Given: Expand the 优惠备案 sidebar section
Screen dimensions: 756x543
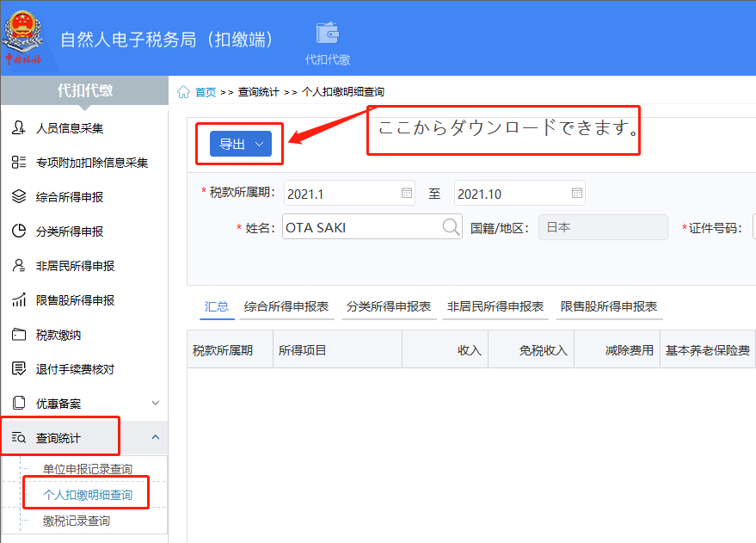Looking at the screenshot, I should pyautogui.click(x=155, y=403).
